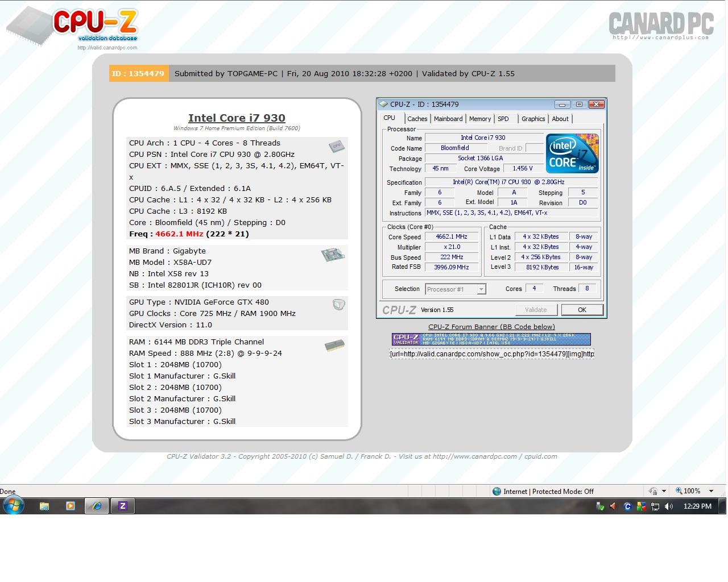Image resolution: width=728 pixels, height=582 pixels.
Task: Open the volume speaker tray icon
Action: click(x=669, y=506)
